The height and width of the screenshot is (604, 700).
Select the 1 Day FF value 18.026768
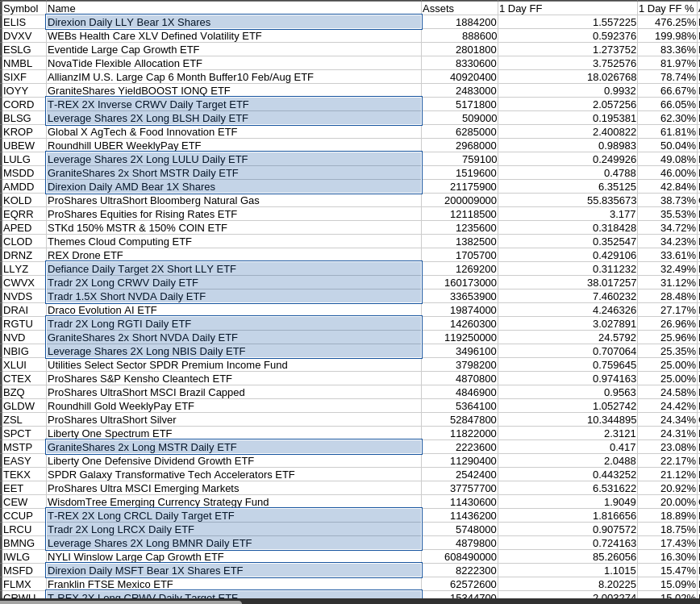pyautogui.click(x=568, y=77)
